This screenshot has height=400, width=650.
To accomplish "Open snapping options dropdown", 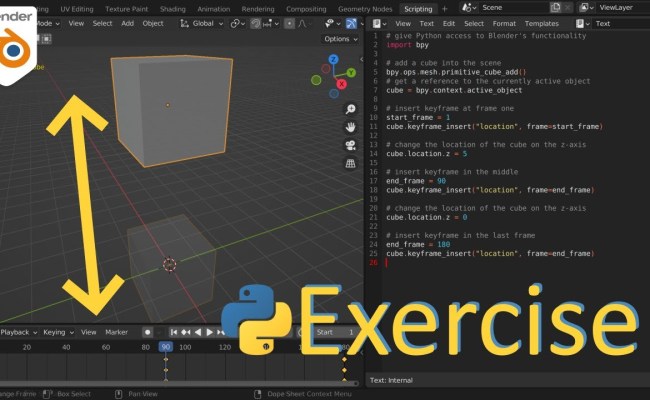I will tap(272, 24).
